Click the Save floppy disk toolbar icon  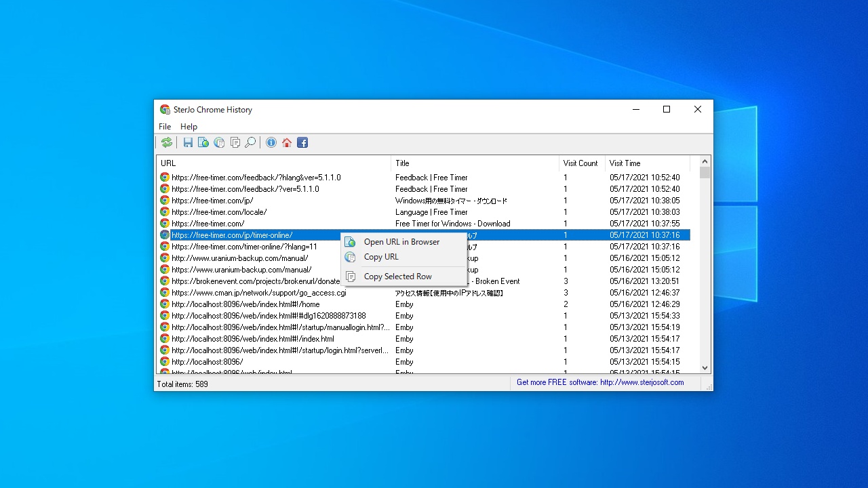click(188, 142)
